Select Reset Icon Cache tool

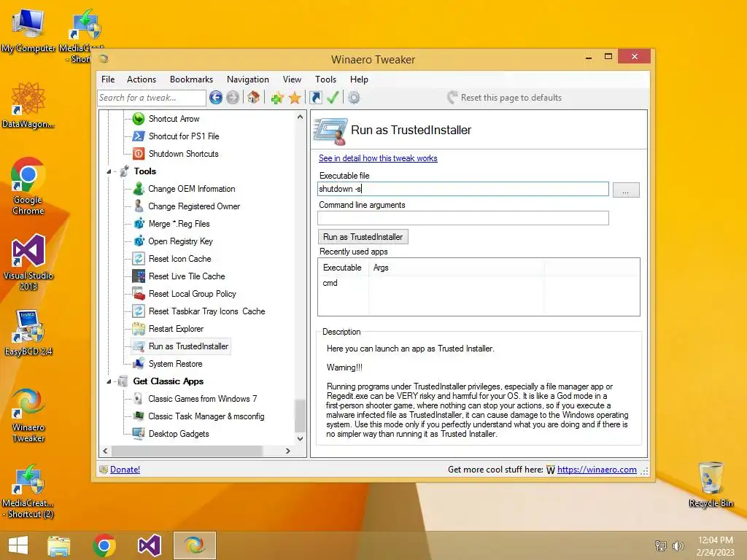click(x=179, y=259)
